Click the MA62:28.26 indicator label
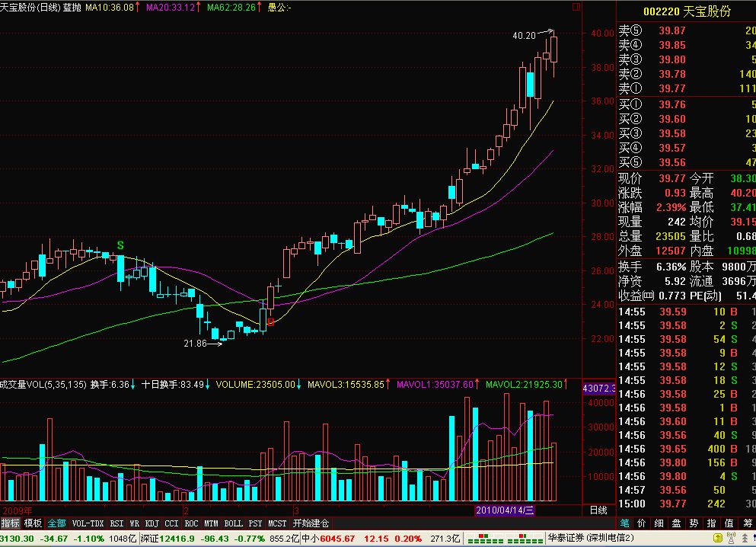 [x=231, y=7]
